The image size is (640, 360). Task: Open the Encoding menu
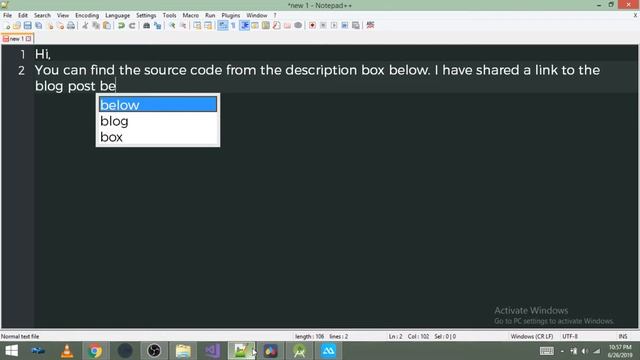coord(87,15)
